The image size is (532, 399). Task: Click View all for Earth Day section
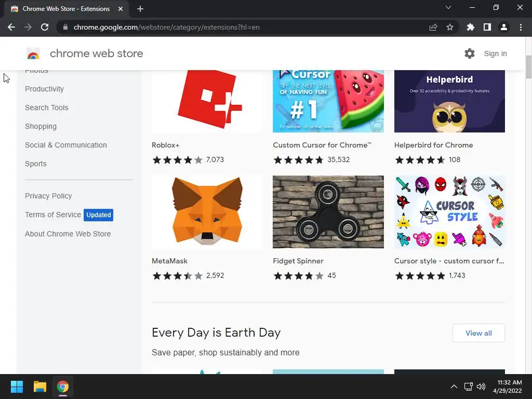(x=478, y=333)
